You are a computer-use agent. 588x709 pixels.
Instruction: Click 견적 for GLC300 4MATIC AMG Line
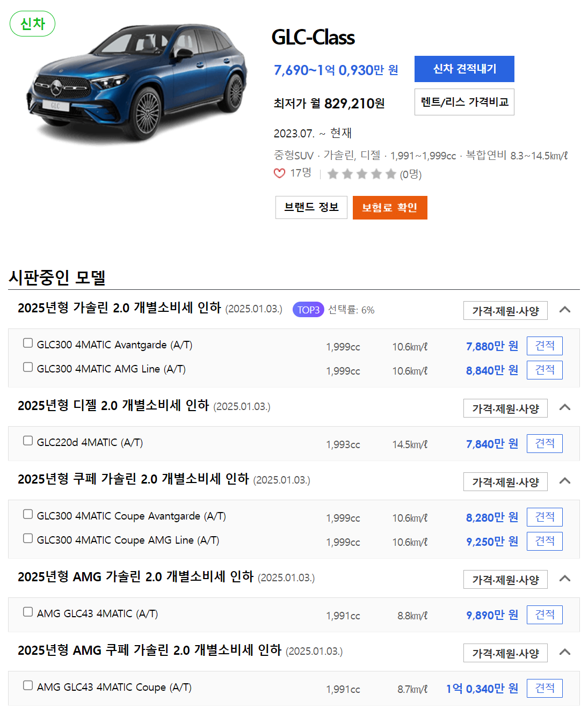[x=545, y=370]
